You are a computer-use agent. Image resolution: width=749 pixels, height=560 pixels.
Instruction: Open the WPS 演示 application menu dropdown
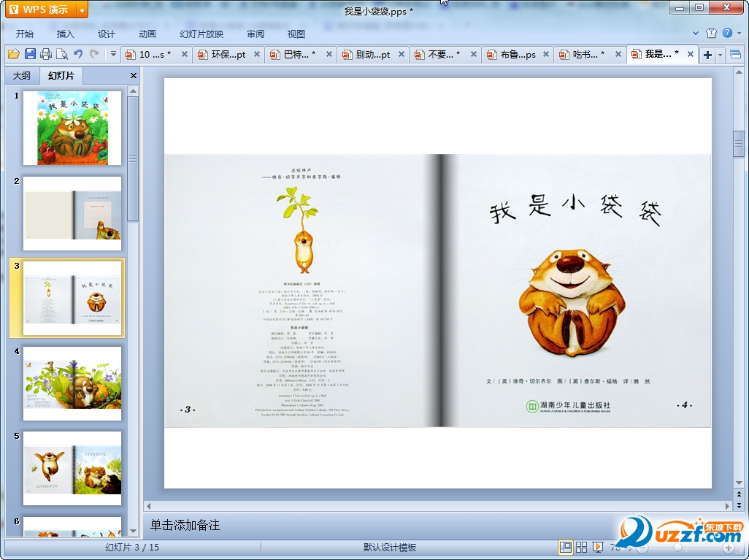click(82, 9)
